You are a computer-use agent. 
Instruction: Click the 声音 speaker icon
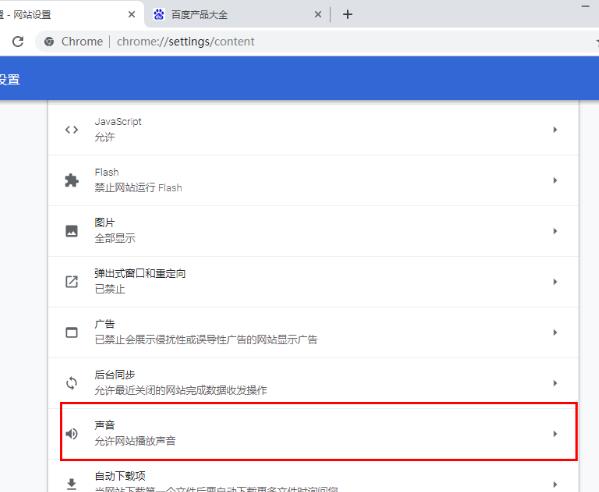[71, 434]
